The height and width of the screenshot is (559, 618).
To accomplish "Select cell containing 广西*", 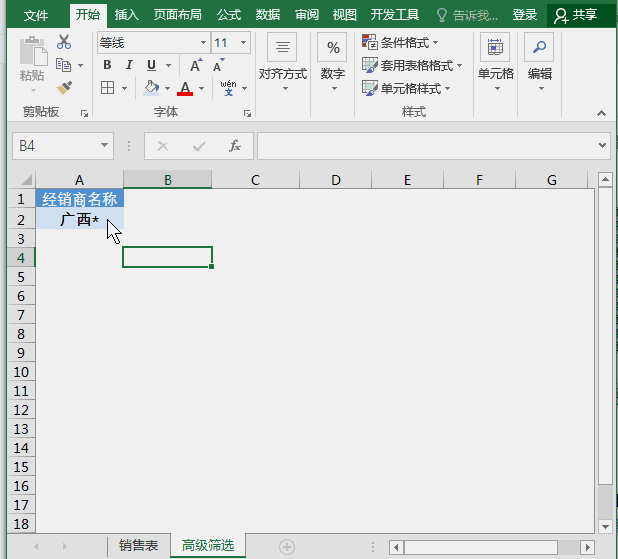I will [x=80, y=219].
